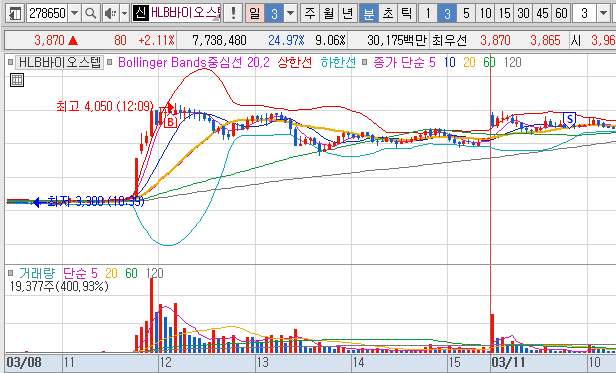Click the 최저 3,300 (10:39) low label
This screenshot has height=373, width=616.
[x=96, y=201]
